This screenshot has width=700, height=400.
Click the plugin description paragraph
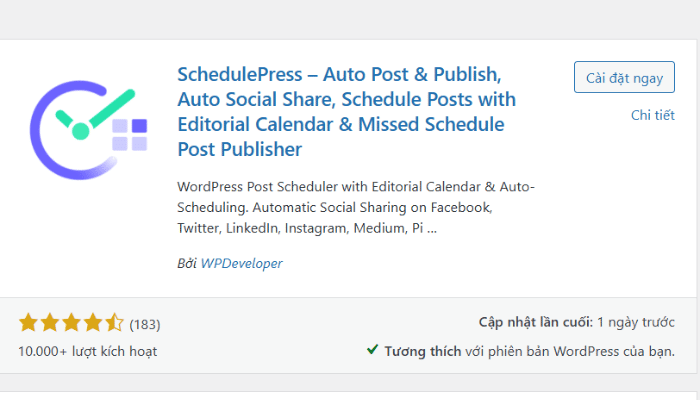(x=356, y=207)
